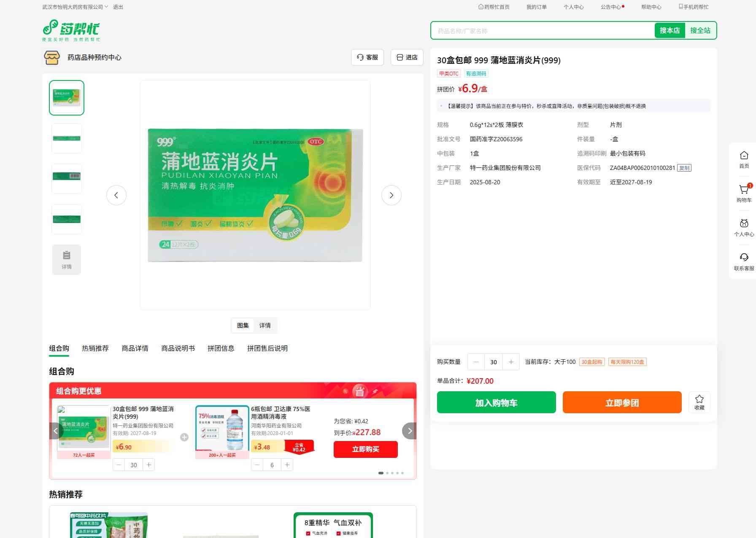The width and height of the screenshot is (756, 538).
Task: Switch to the 拼团信息 tab
Action: pos(221,348)
